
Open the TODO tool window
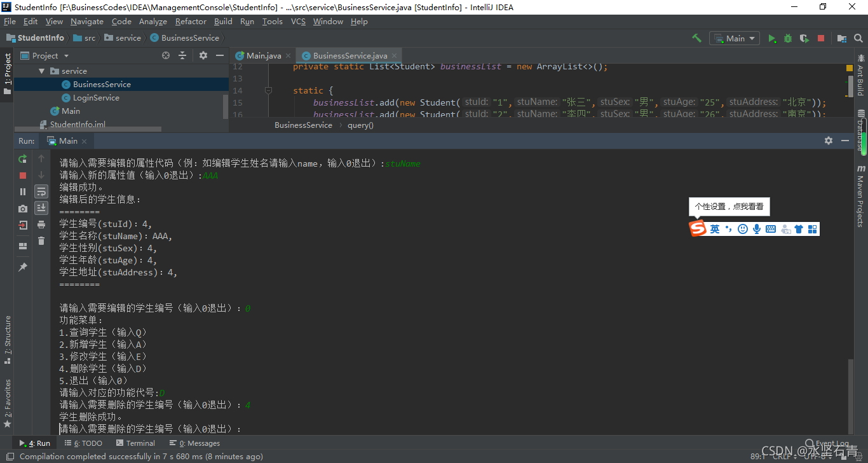coord(83,443)
